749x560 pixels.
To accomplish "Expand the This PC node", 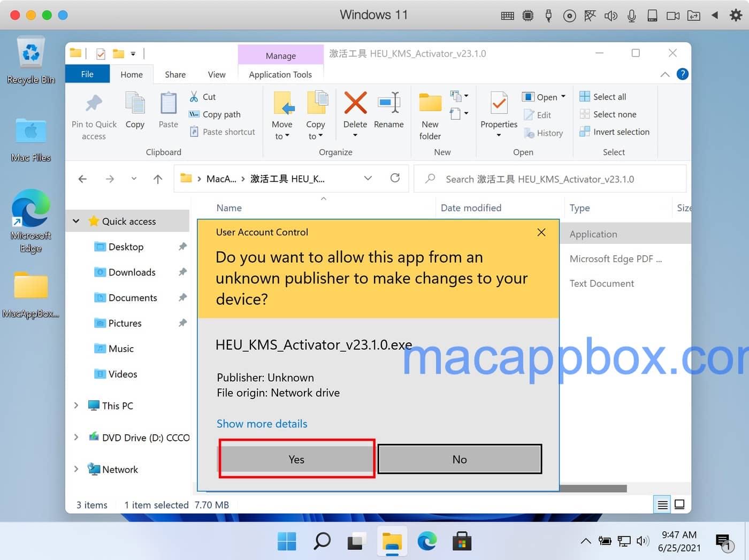I will [x=76, y=405].
